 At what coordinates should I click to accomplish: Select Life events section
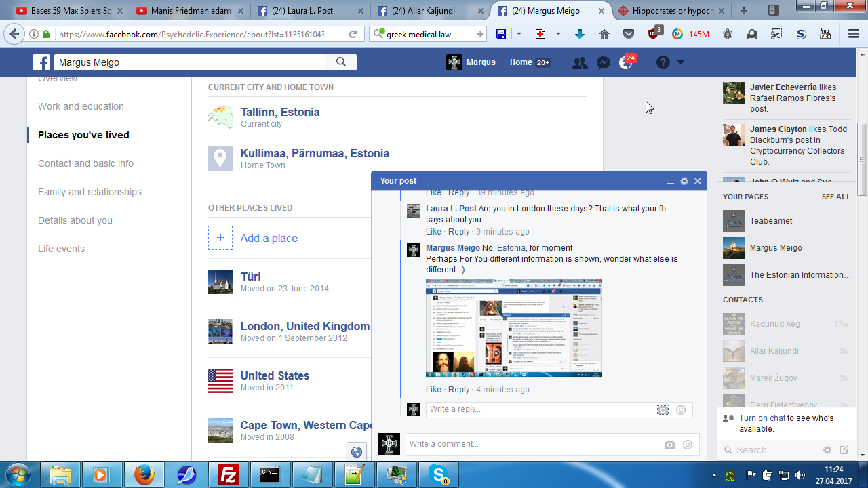61,249
